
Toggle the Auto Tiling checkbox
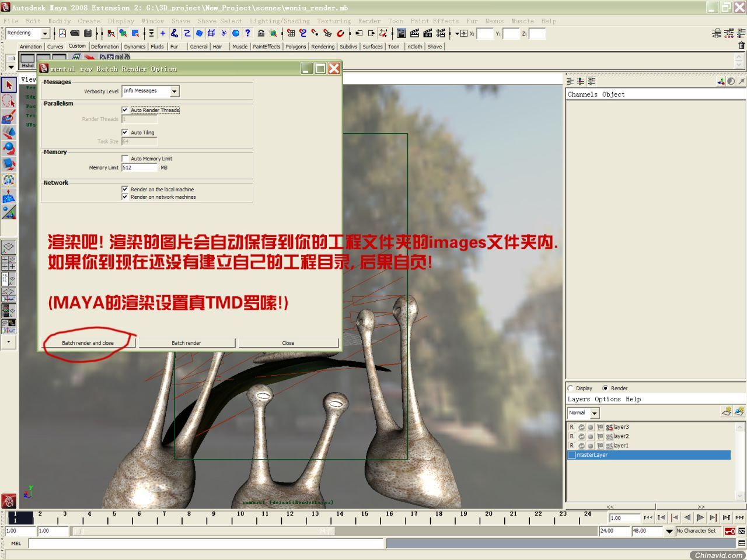[x=125, y=132]
